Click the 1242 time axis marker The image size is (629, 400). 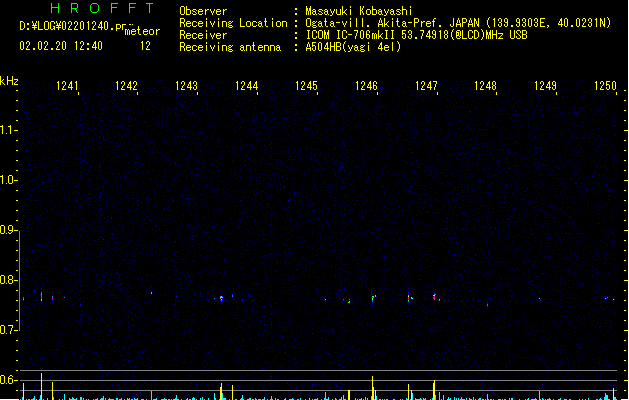pos(126,86)
